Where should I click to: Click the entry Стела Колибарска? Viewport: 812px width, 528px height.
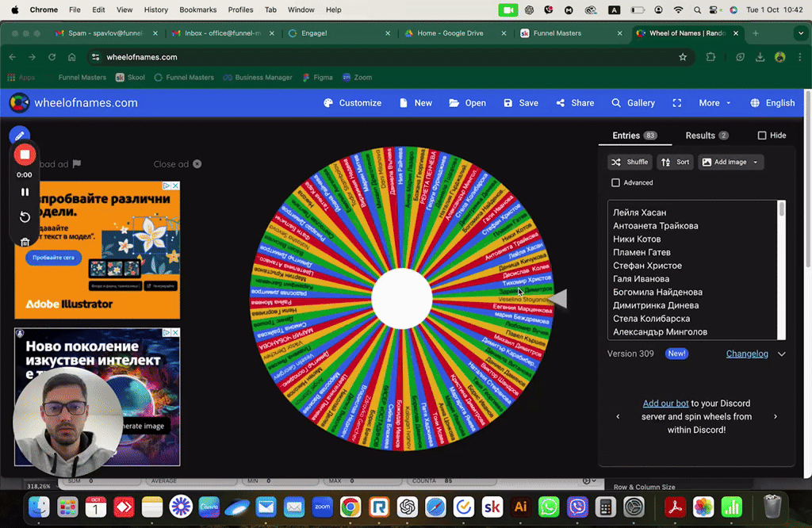652,319
